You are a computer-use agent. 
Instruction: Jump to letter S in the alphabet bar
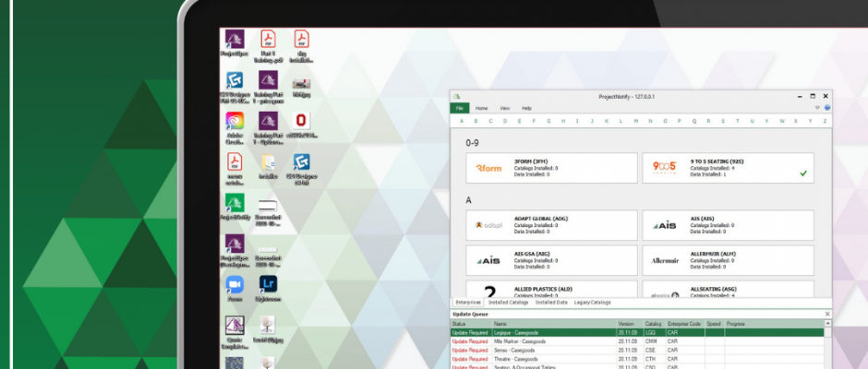coord(723,121)
